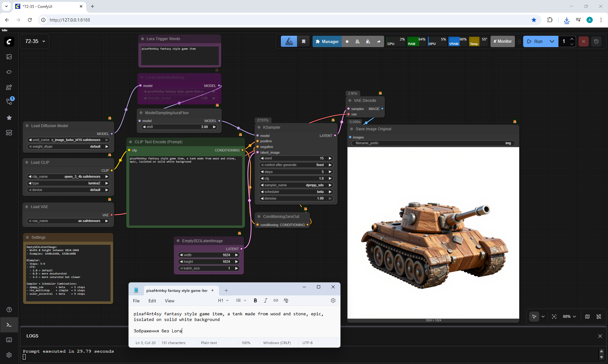Open the Notepad File menu
The width and height of the screenshot is (608, 364).
136,301
